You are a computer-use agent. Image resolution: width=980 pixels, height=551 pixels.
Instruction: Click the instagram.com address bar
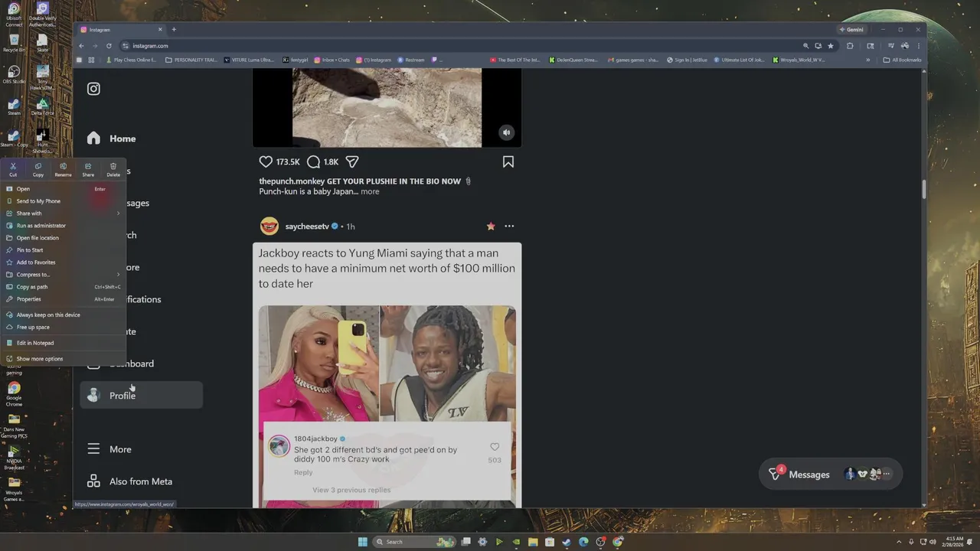(459, 46)
